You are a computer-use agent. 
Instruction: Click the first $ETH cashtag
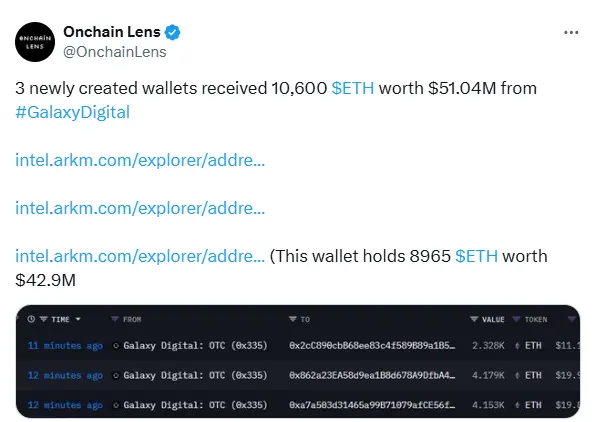click(353, 88)
